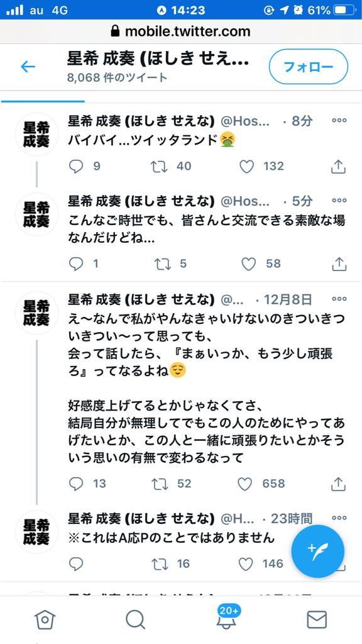
Task: Like the tweet with 658 likes
Action: (x=244, y=484)
